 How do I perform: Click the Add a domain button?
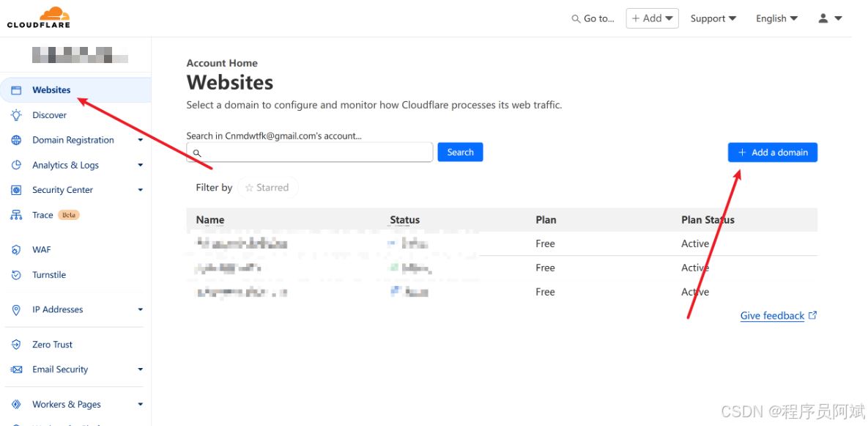click(x=772, y=153)
